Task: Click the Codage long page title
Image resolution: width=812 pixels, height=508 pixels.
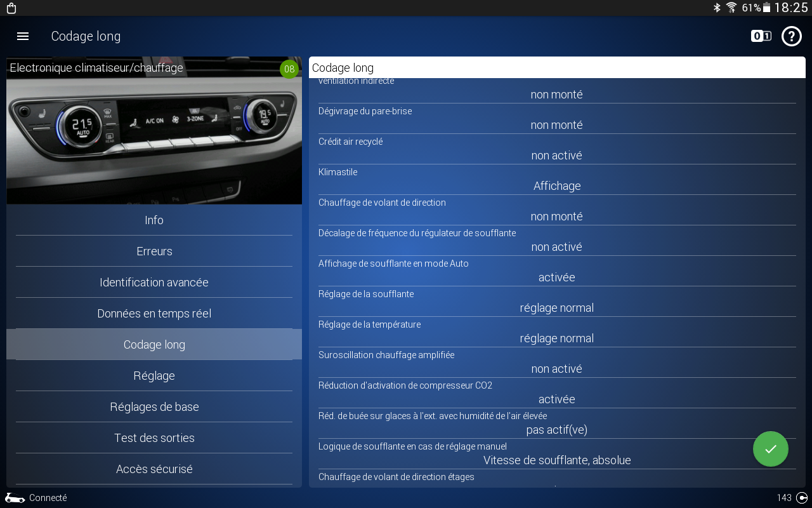Action: [x=86, y=36]
